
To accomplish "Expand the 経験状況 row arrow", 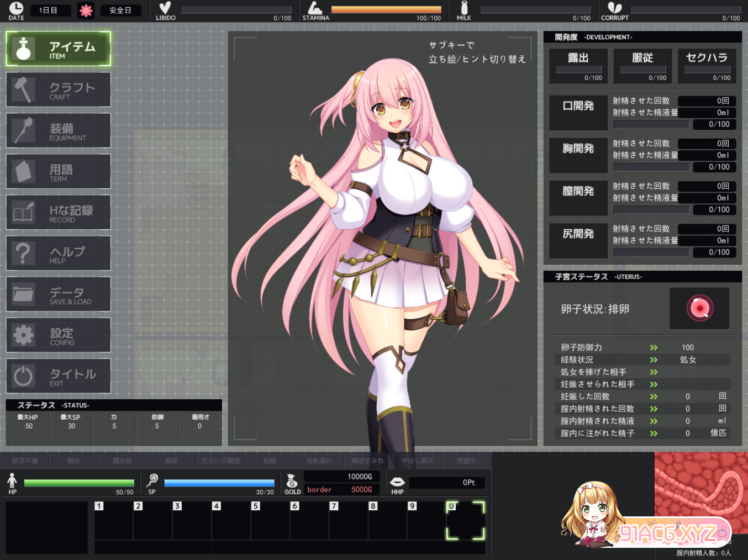I will pyautogui.click(x=654, y=360).
